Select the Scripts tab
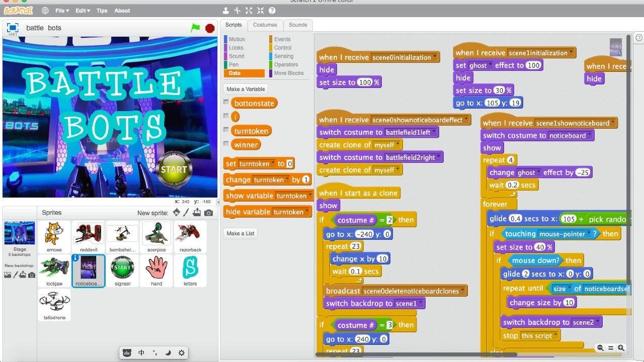This screenshot has width=644, height=362. click(233, 25)
